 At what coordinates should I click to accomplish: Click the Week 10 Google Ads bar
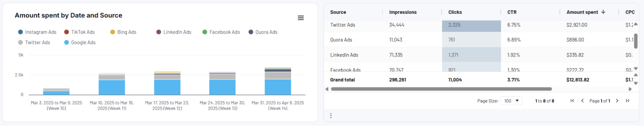56,93
